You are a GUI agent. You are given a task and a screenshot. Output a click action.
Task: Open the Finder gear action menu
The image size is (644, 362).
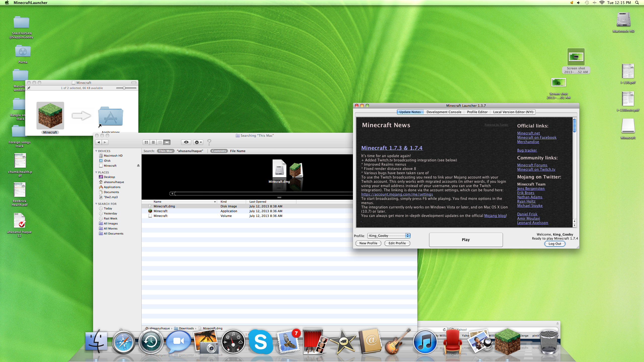point(198,142)
